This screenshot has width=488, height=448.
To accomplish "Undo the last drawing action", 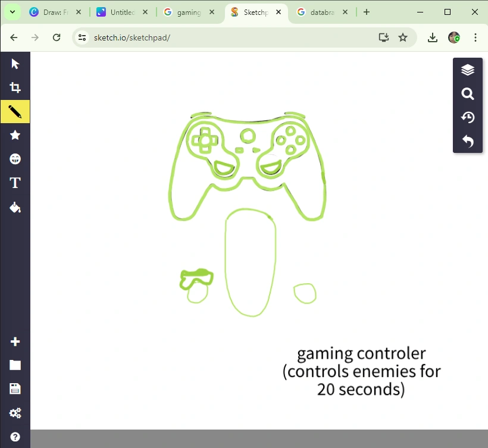I will (x=468, y=142).
